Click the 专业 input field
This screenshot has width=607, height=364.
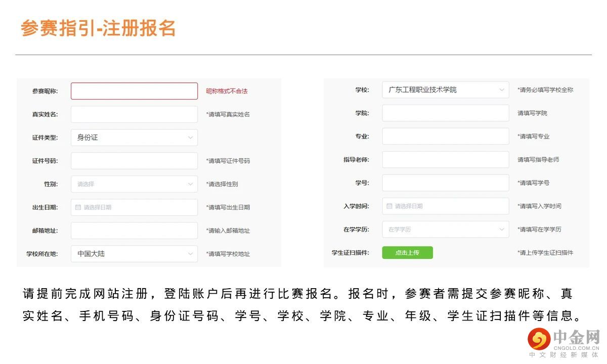[446, 136]
